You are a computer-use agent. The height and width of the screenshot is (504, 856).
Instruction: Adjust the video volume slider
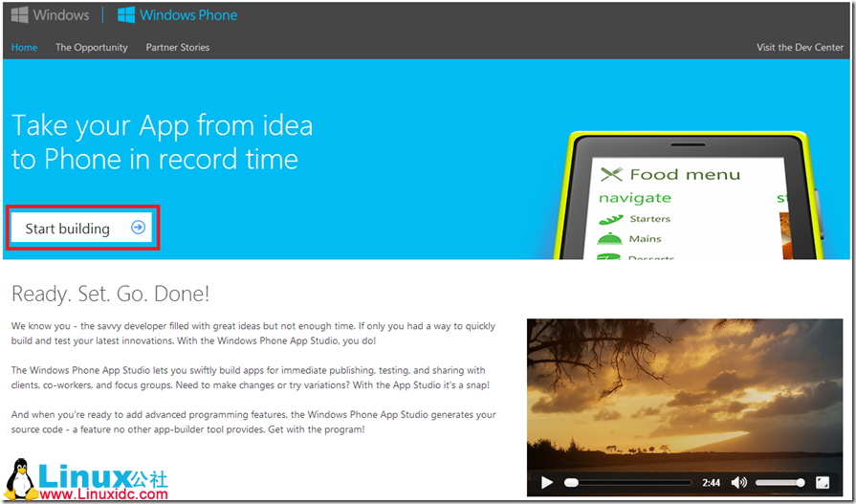click(779, 483)
